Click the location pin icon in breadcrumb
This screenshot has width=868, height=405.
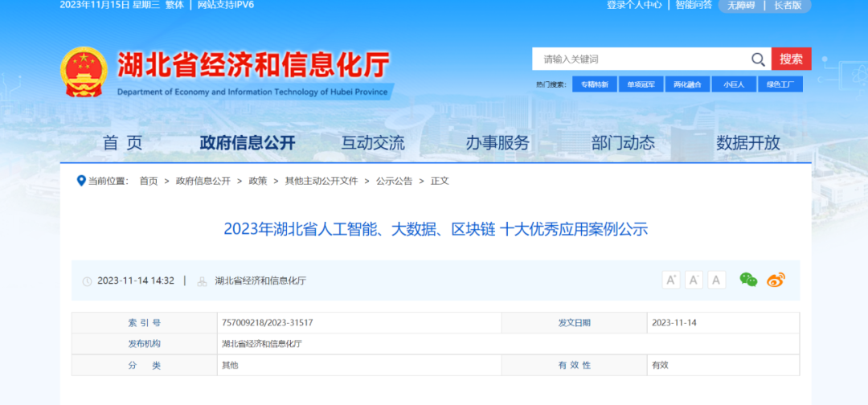[x=80, y=181]
